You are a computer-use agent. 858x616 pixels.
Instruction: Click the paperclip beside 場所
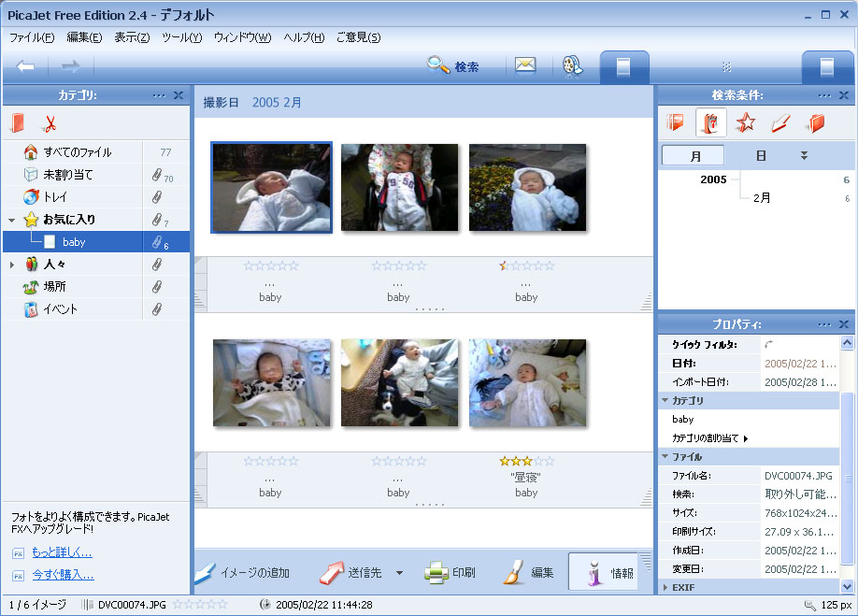(157, 287)
